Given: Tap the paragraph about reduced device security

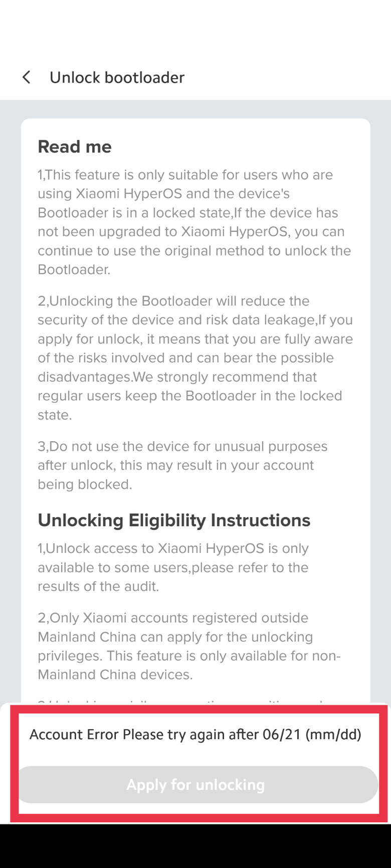Looking at the screenshot, I should [195, 329].
